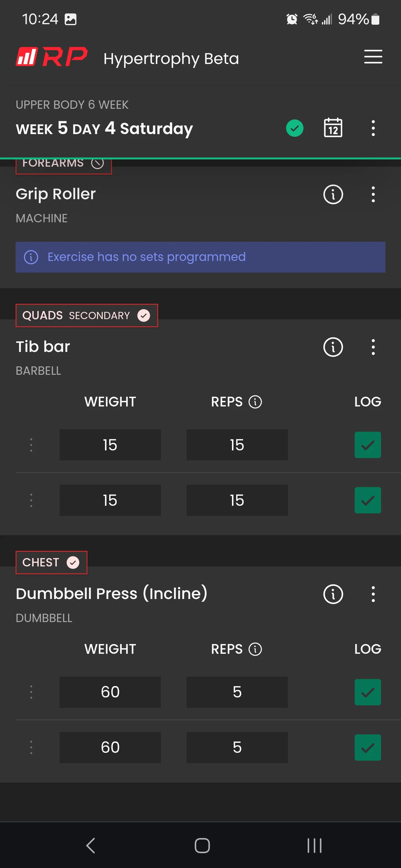The image size is (401, 868).
Task: Toggle log checkbox for second Dumbbell Press set
Action: (x=368, y=747)
